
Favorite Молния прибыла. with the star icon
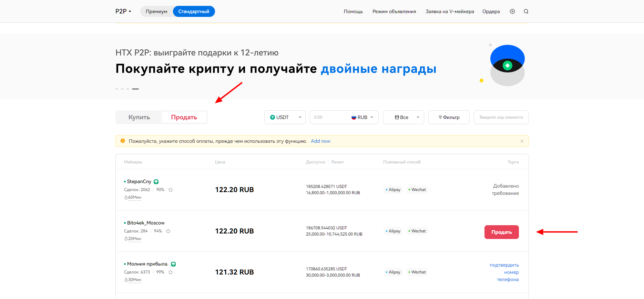[x=171, y=272]
